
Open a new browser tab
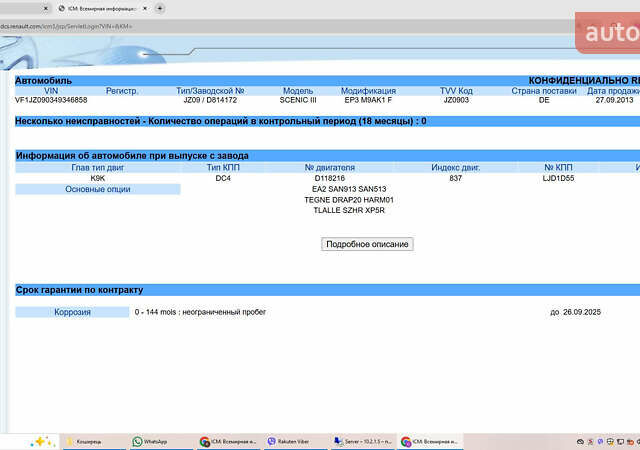160,7
